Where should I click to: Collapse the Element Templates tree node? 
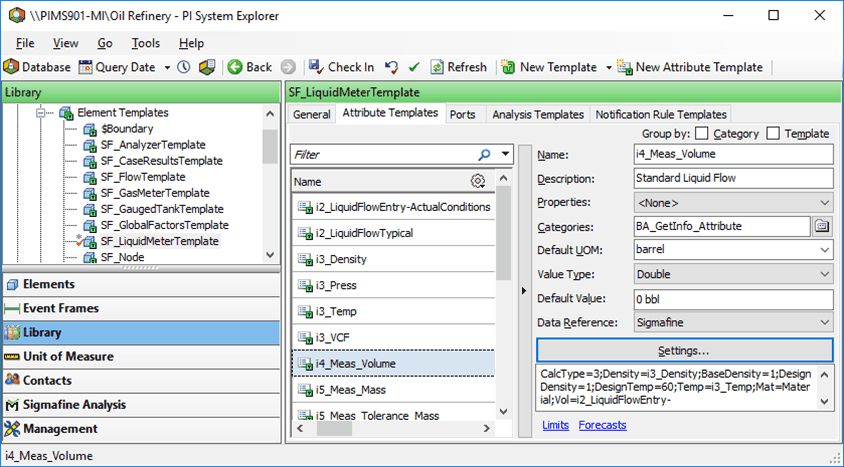tap(40, 113)
